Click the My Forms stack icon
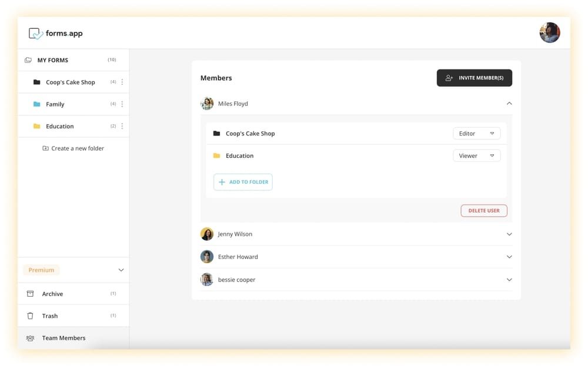The height and width of the screenshot is (368, 588). pyautogui.click(x=28, y=60)
